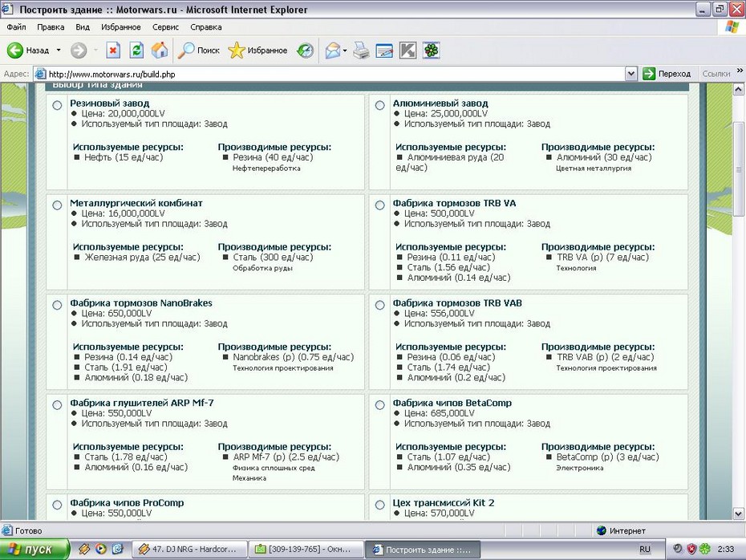
Task: Click the Edit page toolbar icon
Action: 384,50
